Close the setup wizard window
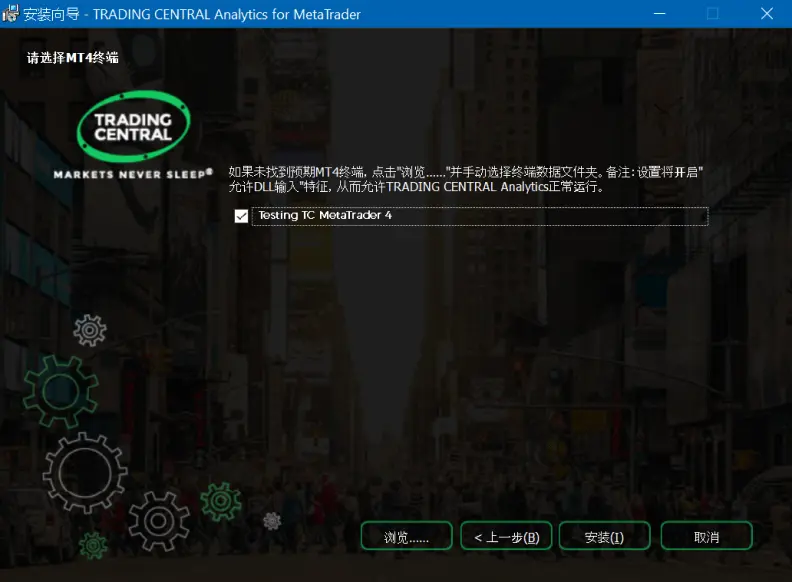 coord(767,14)
